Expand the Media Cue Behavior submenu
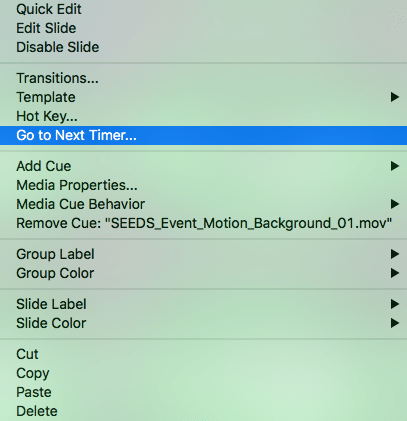This screenshot has width=407, height=421. (x=203, y=204)
